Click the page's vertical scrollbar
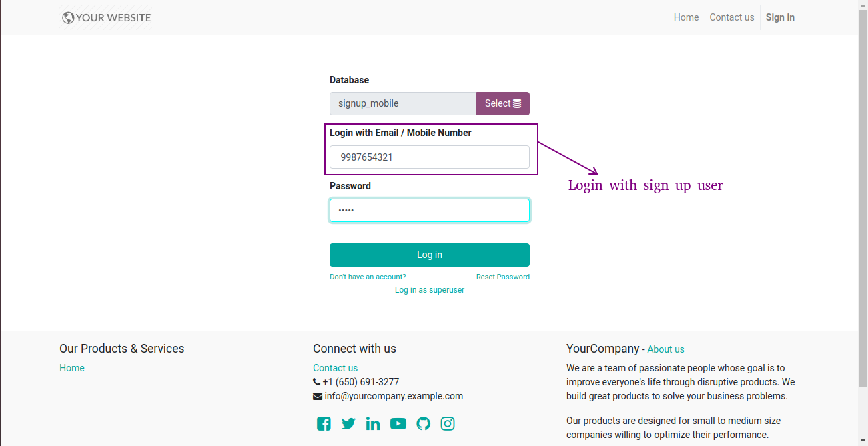 863,200
